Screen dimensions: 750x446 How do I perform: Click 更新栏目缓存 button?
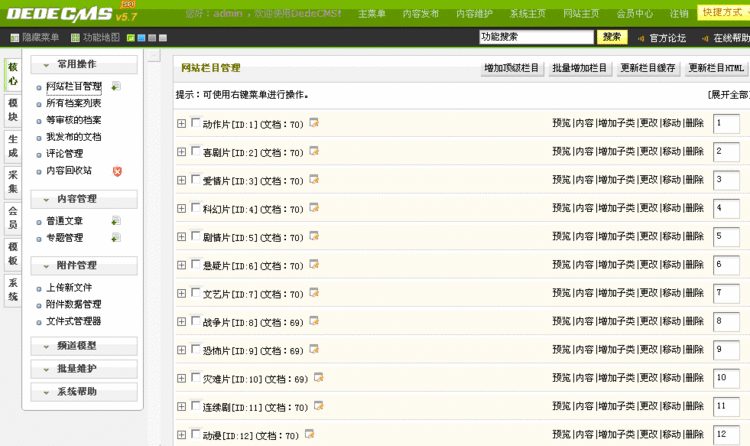tap(648, 68)
